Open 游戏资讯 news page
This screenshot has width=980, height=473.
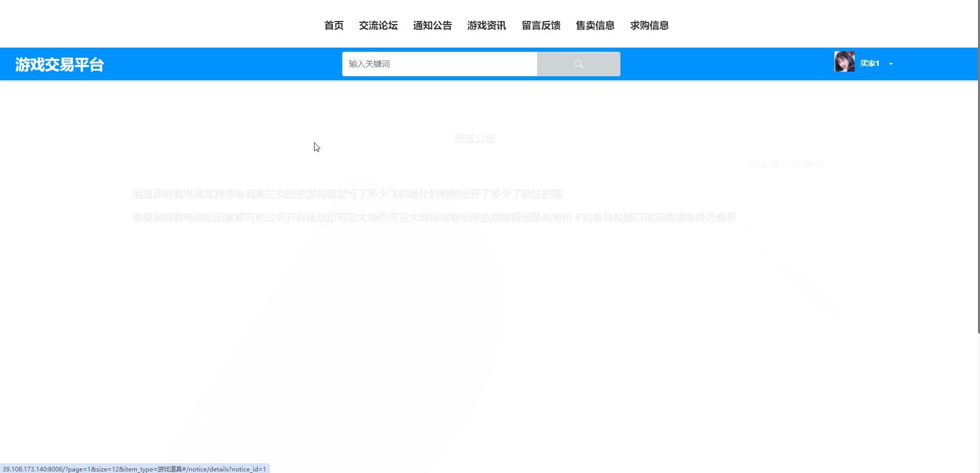pos(486,26)
